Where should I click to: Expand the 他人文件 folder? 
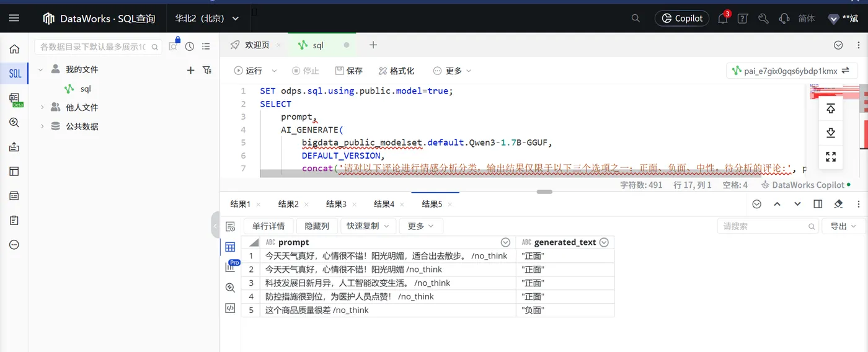point(42,107)
